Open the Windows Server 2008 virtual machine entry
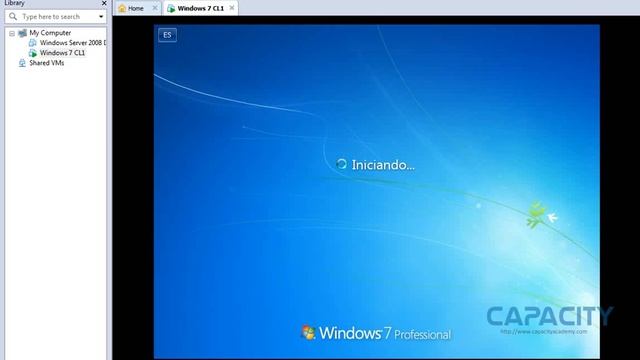The width and height of the screenshot is (640, 360). (x=73, y=43)
